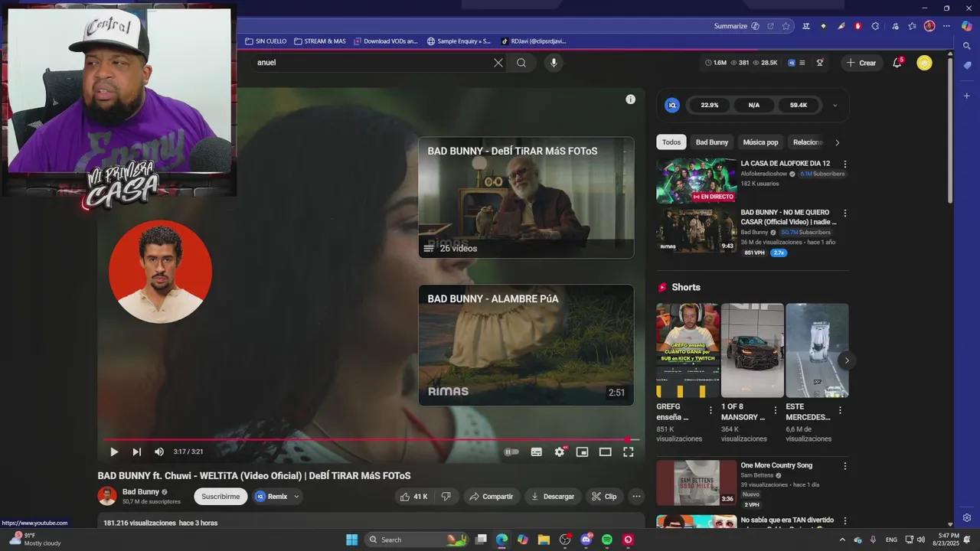This screenshot has width=980, height=551.
Task: Download the video via Descargar
Action: click(x=552, y=497)
